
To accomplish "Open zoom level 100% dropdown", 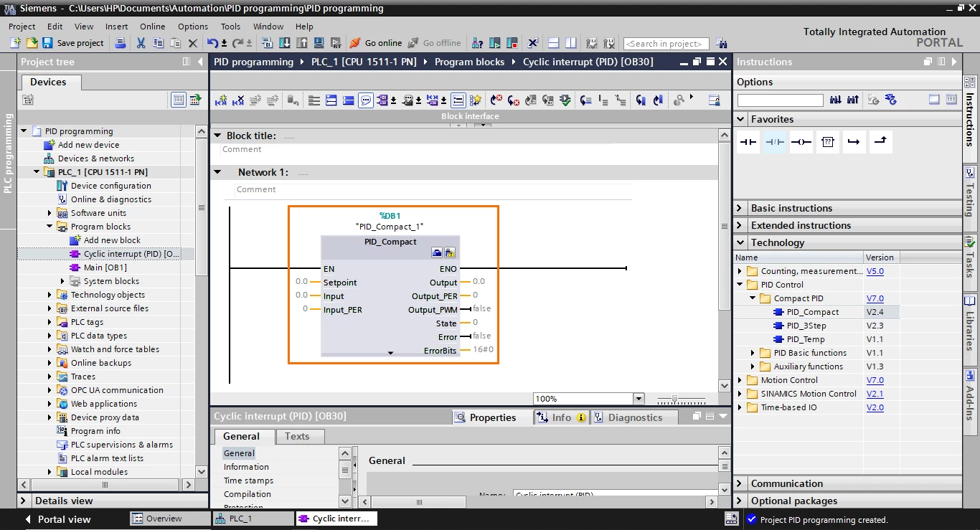I will point(639,399).
